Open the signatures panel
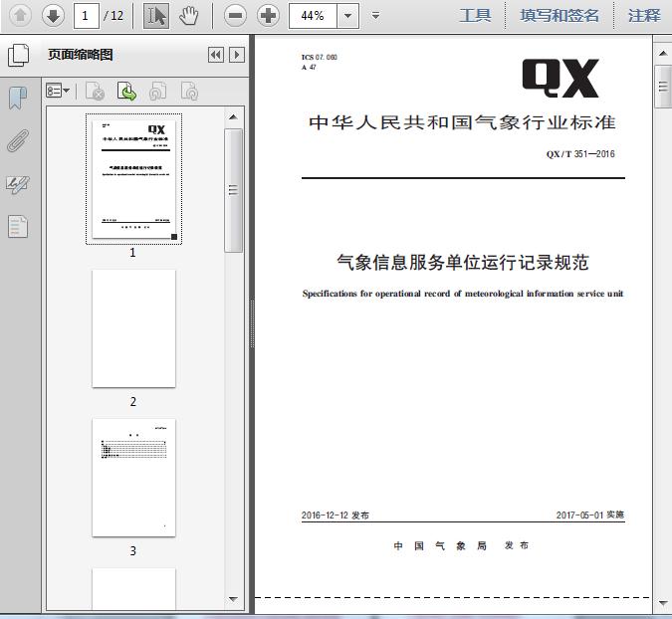Viewport: 672px width, 619px height. click(x=18, y=185)
